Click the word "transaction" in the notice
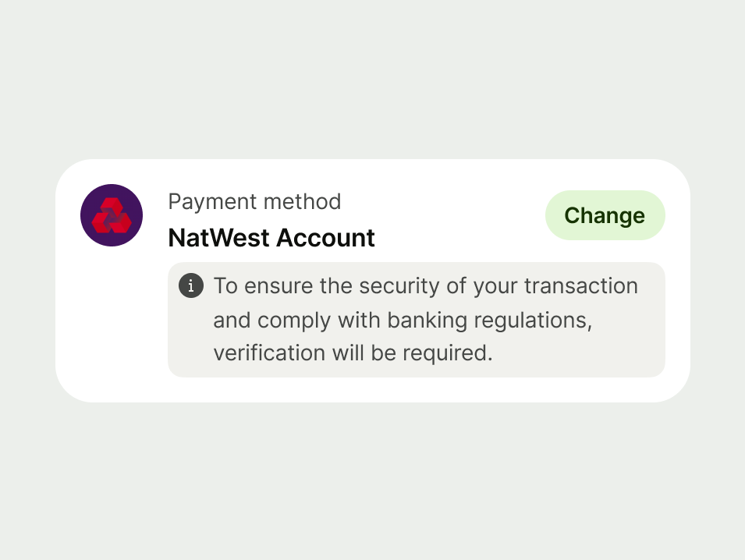This screenshot has height=560, width=745. (x=580, y=286)
